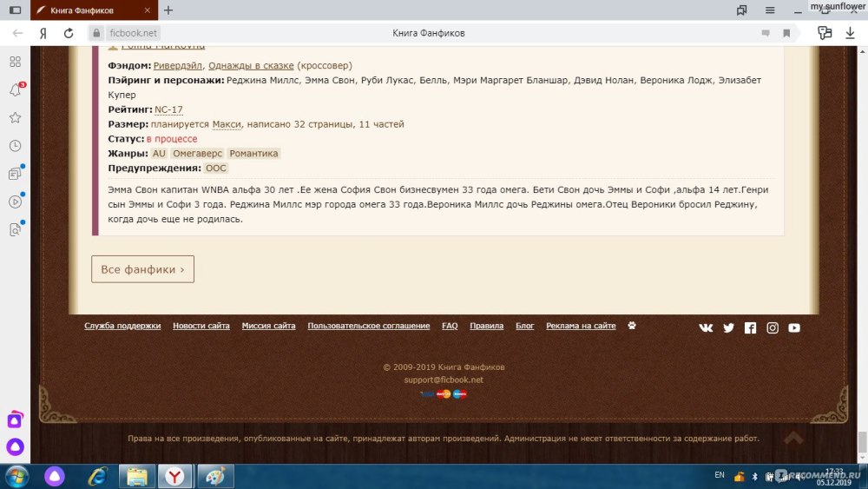This screenshot has width=868, height=489.
Task: Open the Facebook footer icon
Action: 750,327
